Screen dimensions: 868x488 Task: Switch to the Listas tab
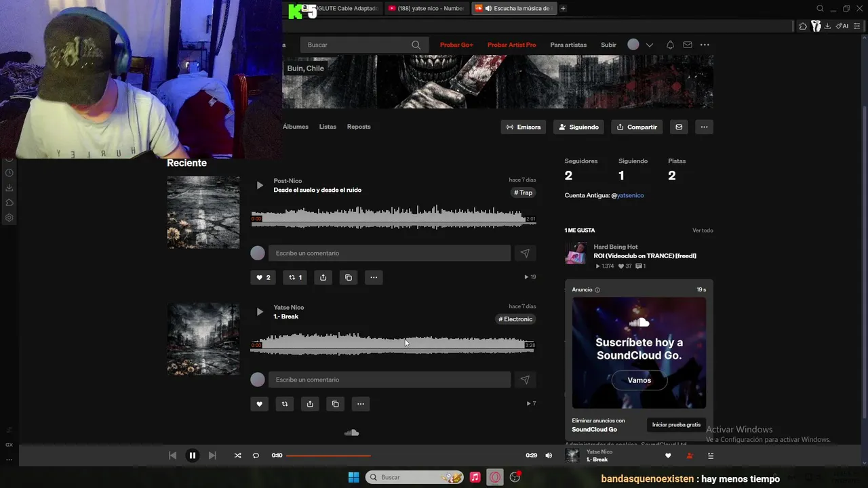pos(328,127)
